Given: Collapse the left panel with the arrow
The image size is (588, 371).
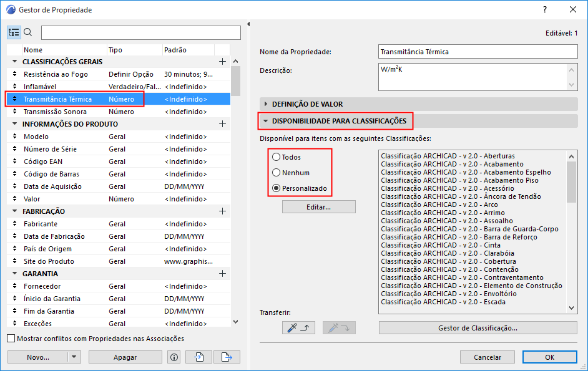Looking at the screenshot, I should (248, 24).
